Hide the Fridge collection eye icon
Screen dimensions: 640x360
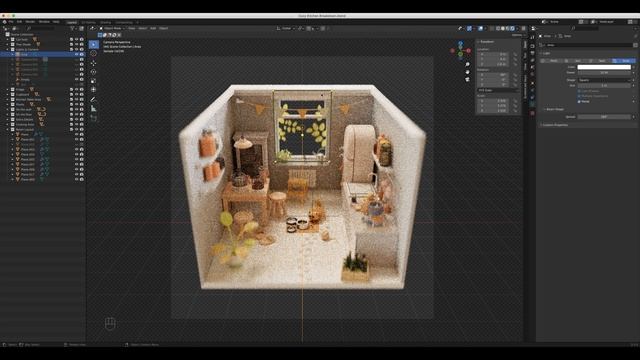(x=76, y=89)
